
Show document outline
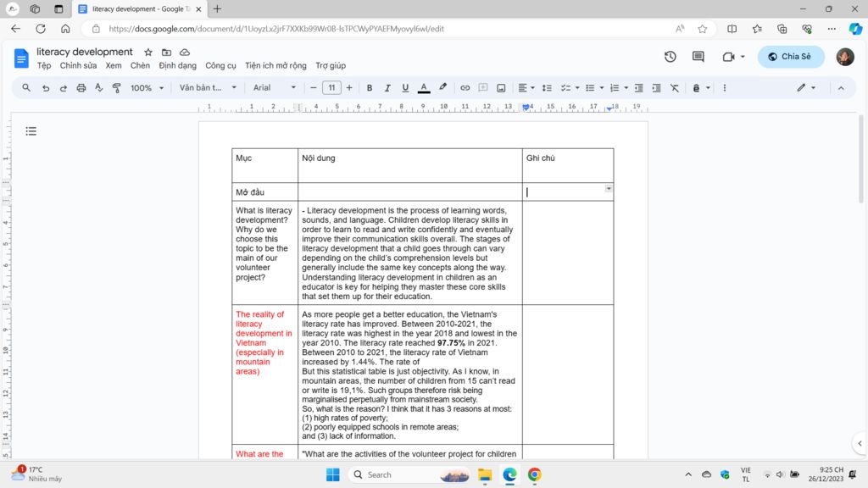[31, 131]
